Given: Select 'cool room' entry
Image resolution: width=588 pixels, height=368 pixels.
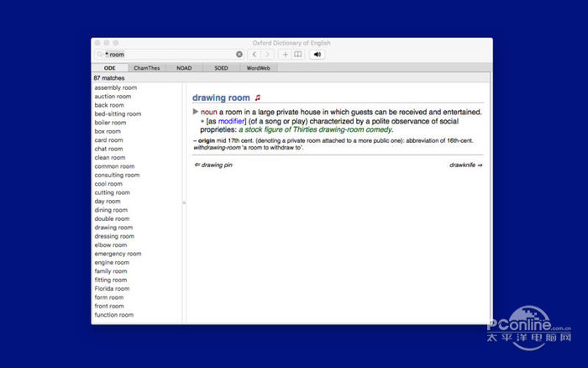Looking at the screenshot, I should pyautogui.click(x=108, y=184).
